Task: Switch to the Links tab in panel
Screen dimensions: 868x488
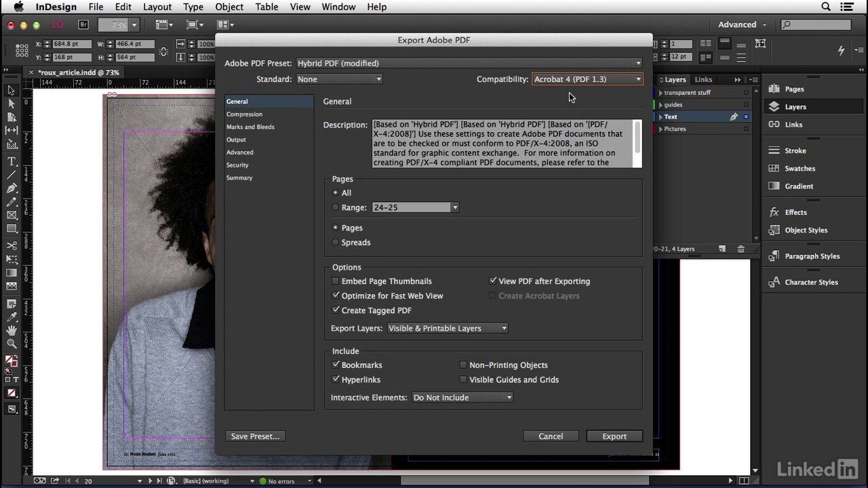Action: pyautogui.click(x=703, y=79)
